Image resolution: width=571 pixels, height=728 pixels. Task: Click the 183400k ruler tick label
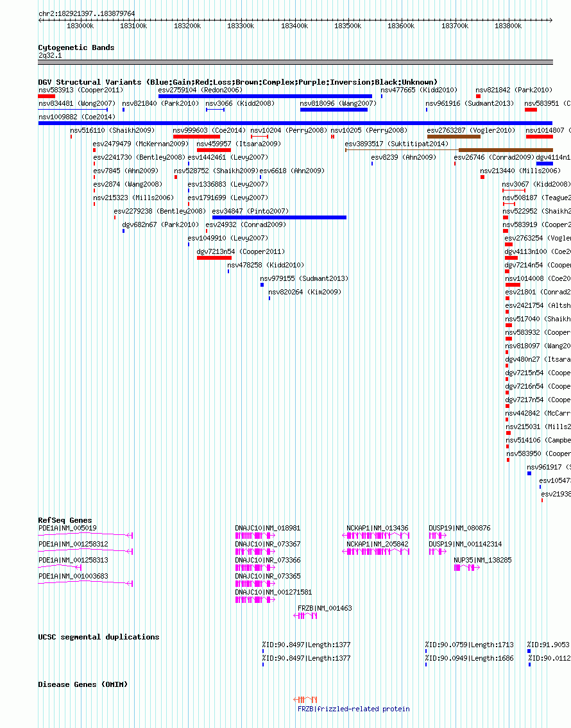(294, 26)
